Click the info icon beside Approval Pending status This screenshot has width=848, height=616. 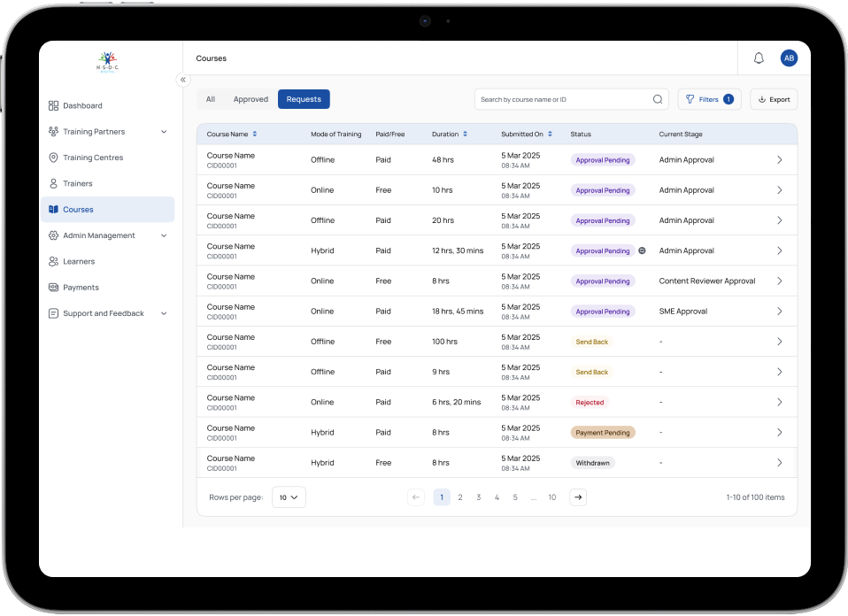pos(643,250)
